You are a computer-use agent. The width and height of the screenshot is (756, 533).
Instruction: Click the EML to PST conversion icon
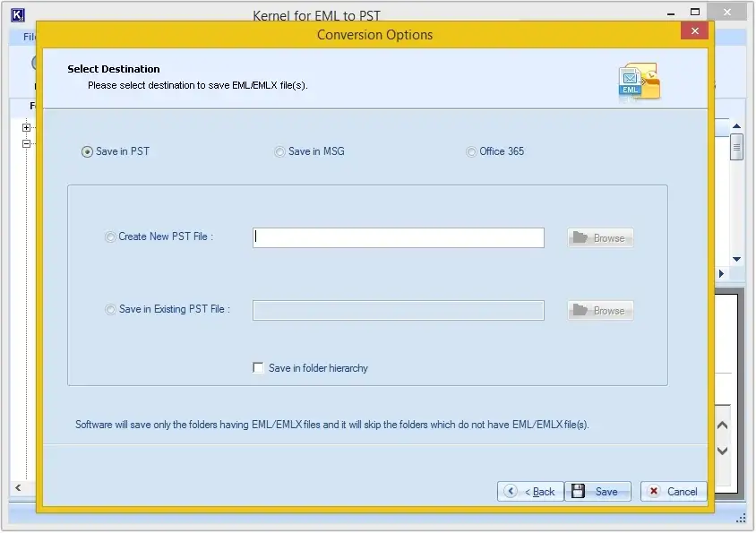pyautogui.click(x=640, y=82)
